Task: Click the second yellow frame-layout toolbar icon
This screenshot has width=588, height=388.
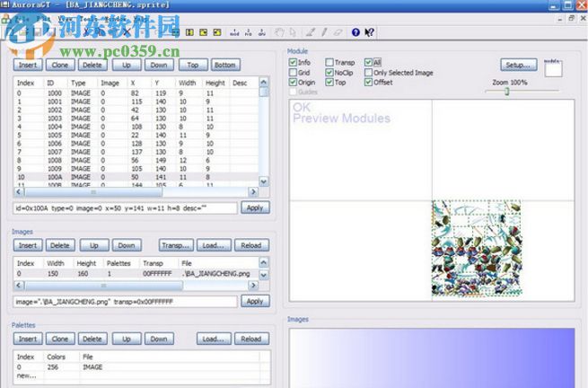Action: point(203,32)
